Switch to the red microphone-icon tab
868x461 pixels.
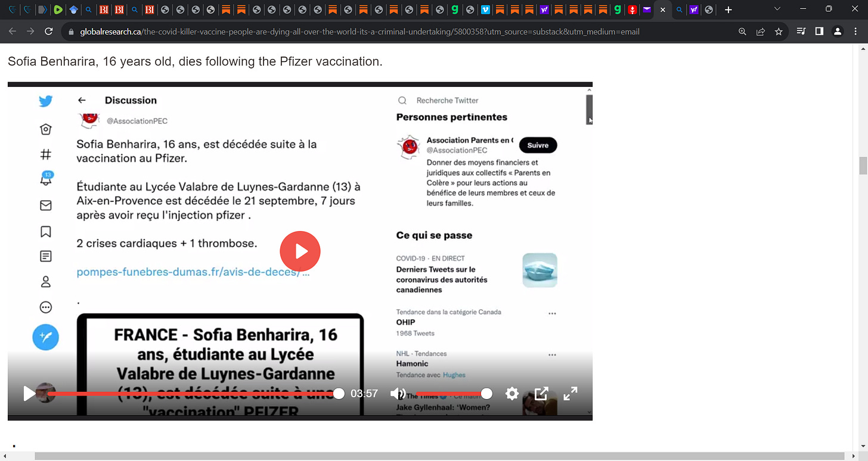click(633, 10)
